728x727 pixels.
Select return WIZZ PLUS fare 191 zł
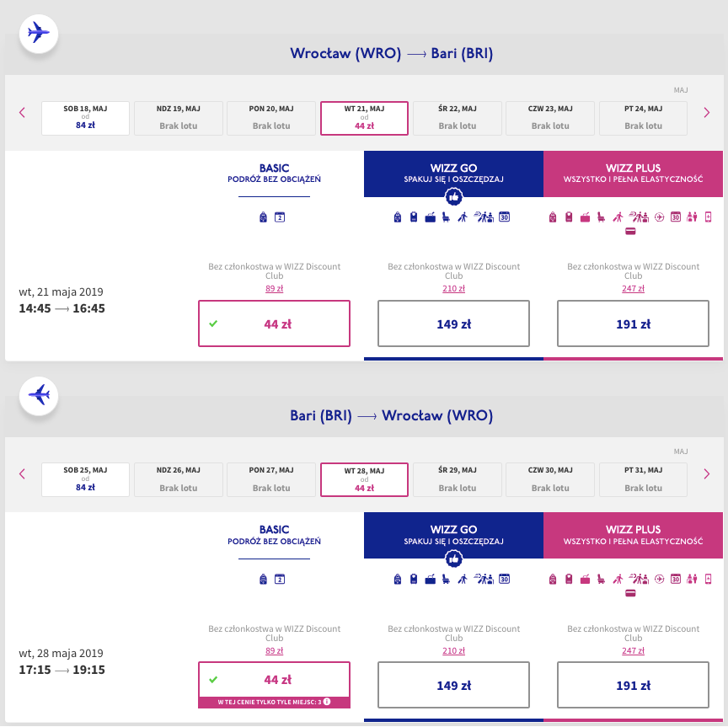tap(633, 686)
